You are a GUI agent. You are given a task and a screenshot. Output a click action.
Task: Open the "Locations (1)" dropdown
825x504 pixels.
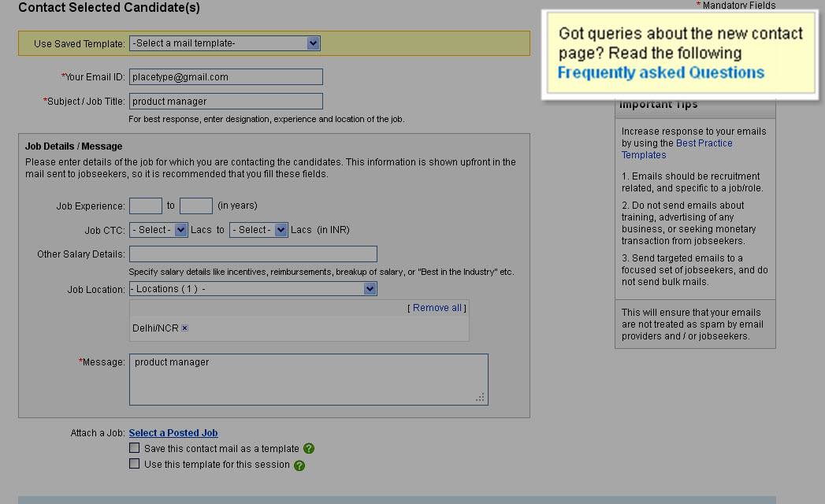(252, 289)
